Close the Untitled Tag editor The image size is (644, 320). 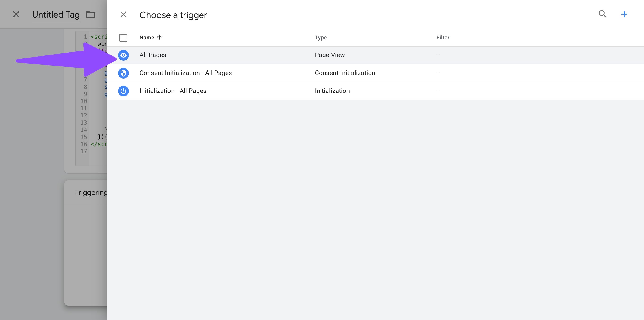pos(16,15)
